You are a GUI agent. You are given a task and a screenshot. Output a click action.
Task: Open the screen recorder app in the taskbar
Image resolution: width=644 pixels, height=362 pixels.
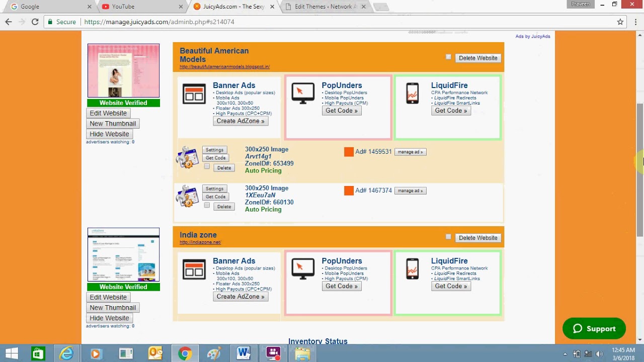(x=273, y=353)
